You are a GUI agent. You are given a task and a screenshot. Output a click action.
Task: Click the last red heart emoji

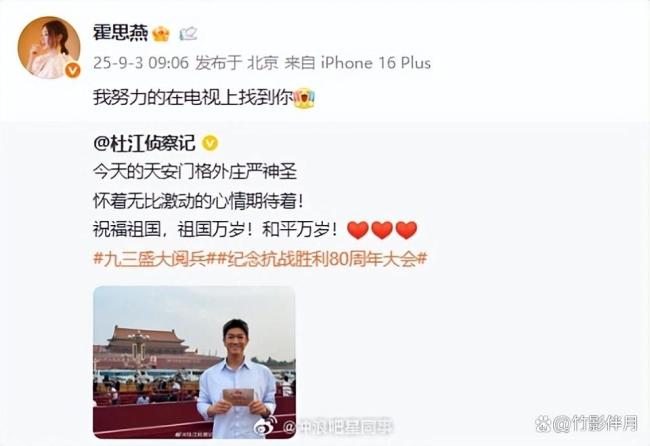coord(406,230)
